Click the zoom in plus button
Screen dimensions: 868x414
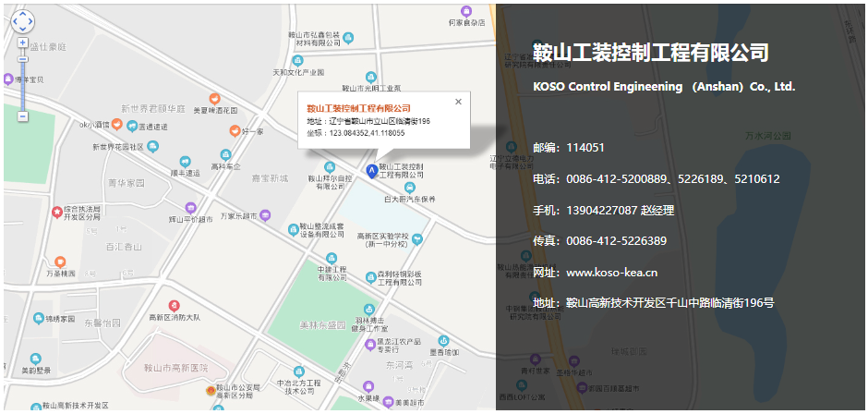pos(22,43)
